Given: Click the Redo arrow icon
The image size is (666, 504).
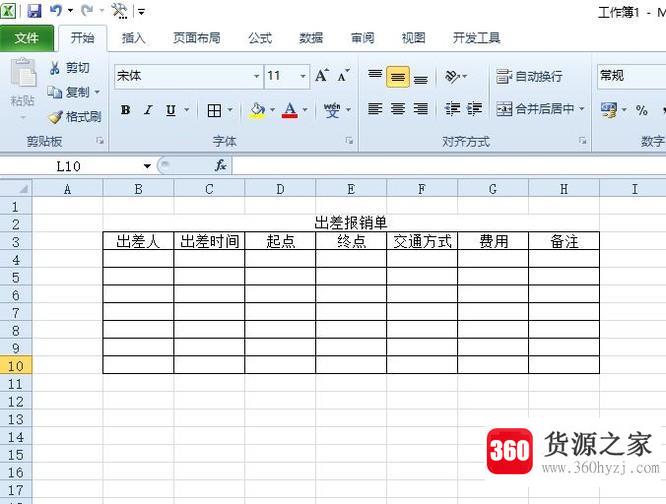Looking at the screenshot, I should (87, 10).
